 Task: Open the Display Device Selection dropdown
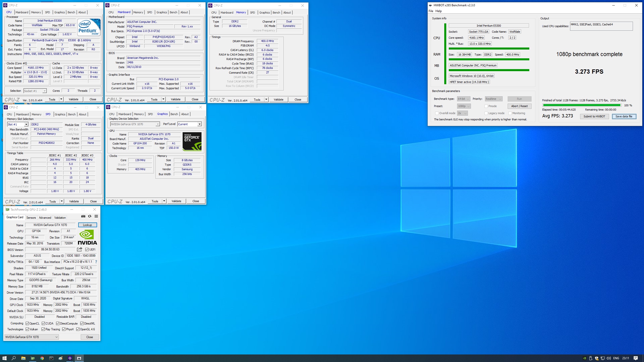tap(135, 124)
